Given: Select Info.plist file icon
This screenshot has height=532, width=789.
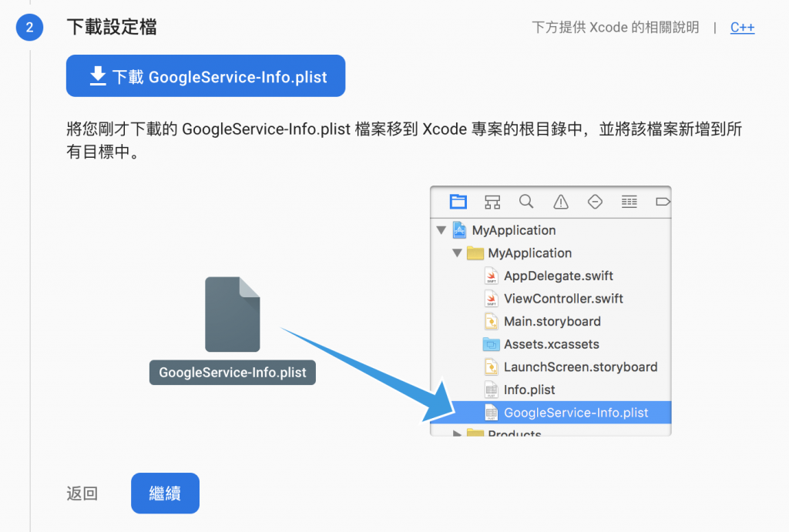Looking at the screenshot, I should (491, 390).
